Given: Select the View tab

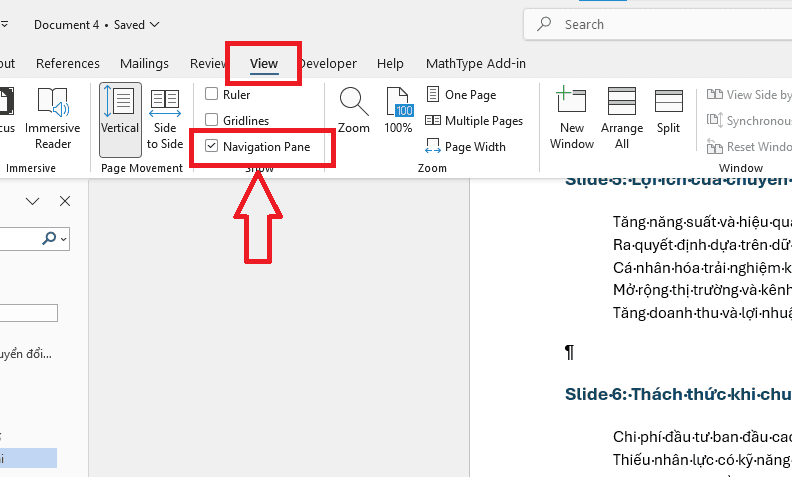Looking at the screenshot, I should pos(264,64).
